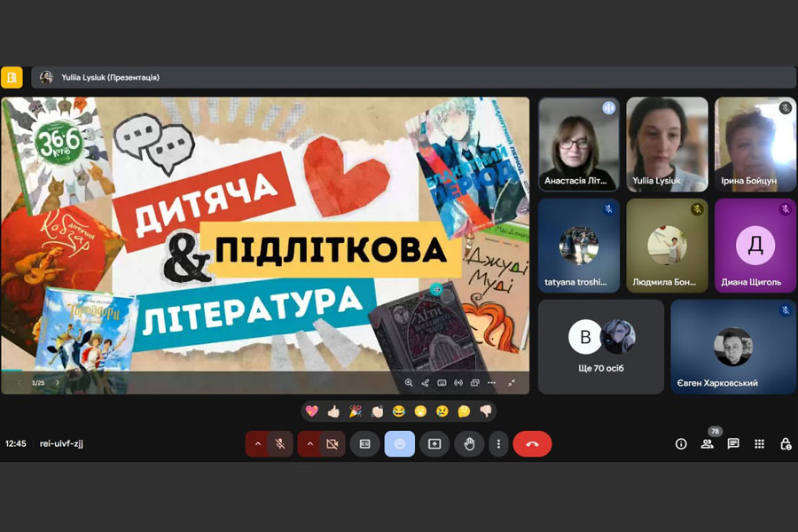
Task: Send the thumbs down reaction
Action: pos(486,411)
